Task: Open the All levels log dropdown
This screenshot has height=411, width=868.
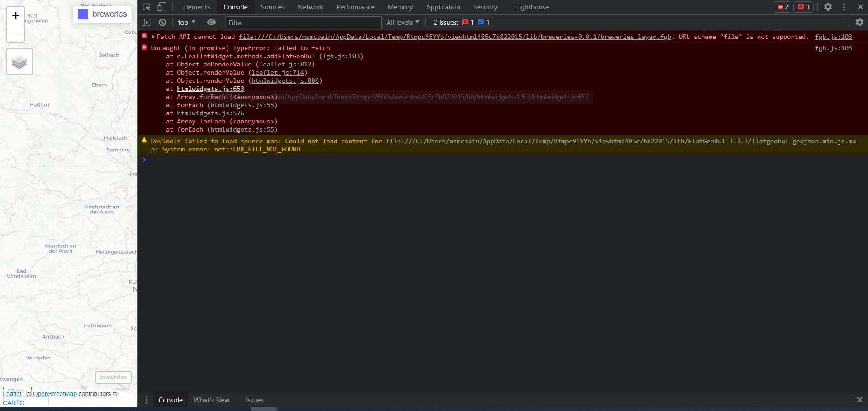Action: coord(403,23)
